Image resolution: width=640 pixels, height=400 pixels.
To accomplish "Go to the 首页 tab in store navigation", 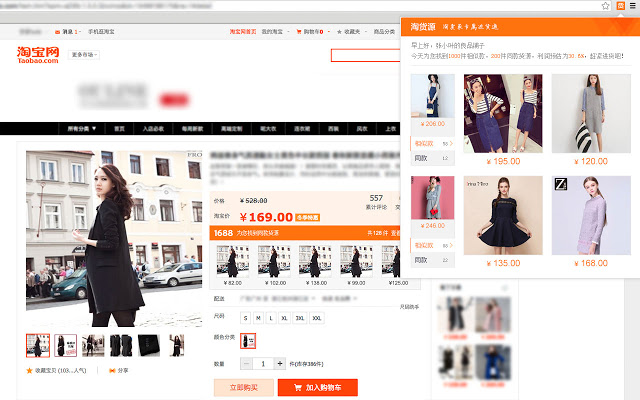I will pyautogui.click(x=119, y=129).
